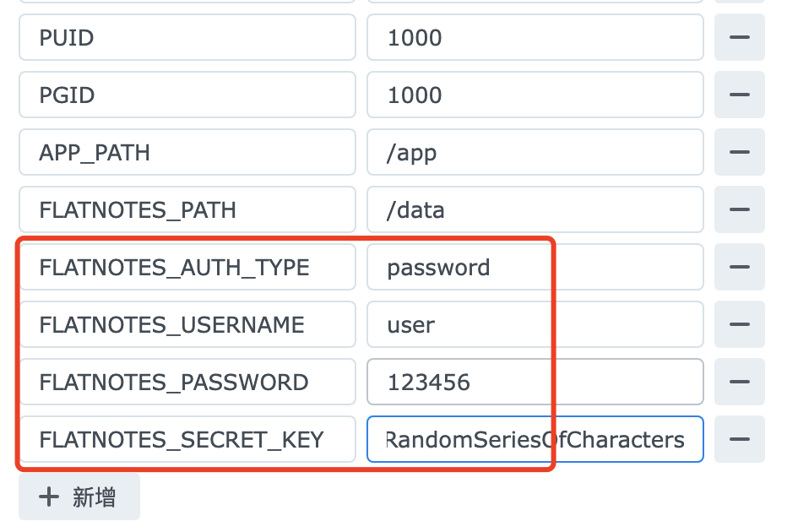Viewport: 787px width, 532px height.
Task: Delete the FLATNOTES_SECRET_KEY row
Action: coord(739,439)
